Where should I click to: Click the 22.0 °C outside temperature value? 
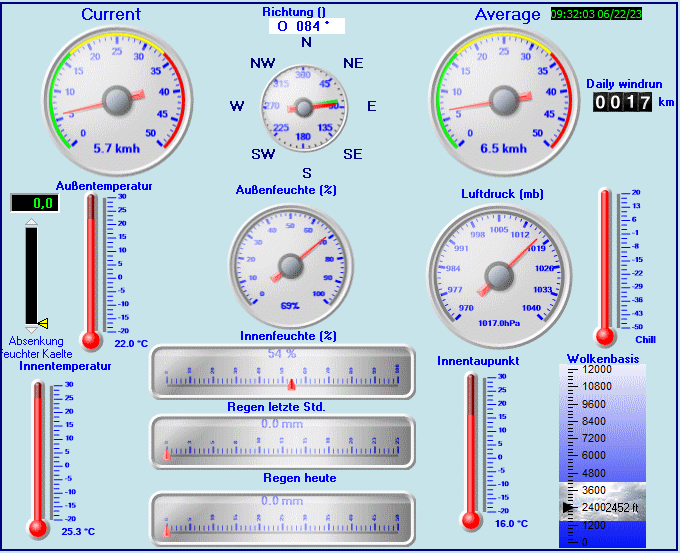coord(131,344)
